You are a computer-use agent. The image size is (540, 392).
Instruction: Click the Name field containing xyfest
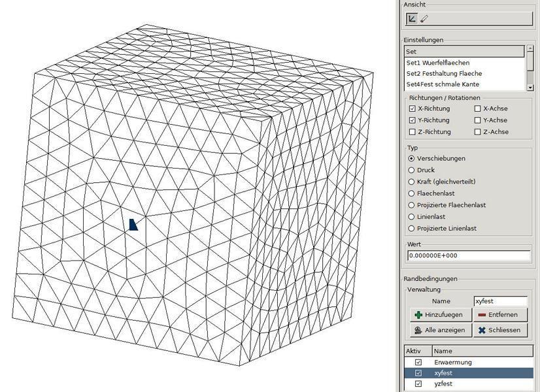coord(500,301)
